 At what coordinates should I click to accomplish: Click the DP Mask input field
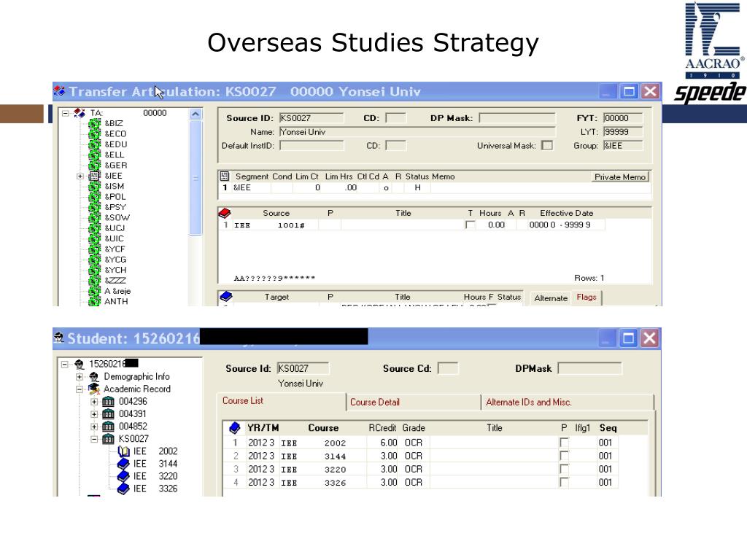click(x=517, y=118)
